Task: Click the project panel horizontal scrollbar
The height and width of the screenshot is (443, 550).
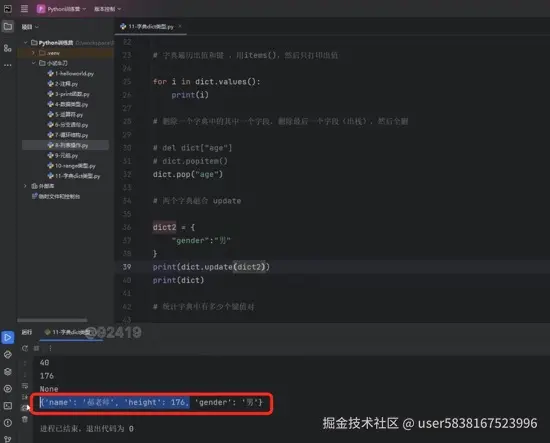Action: click(52, 320)
